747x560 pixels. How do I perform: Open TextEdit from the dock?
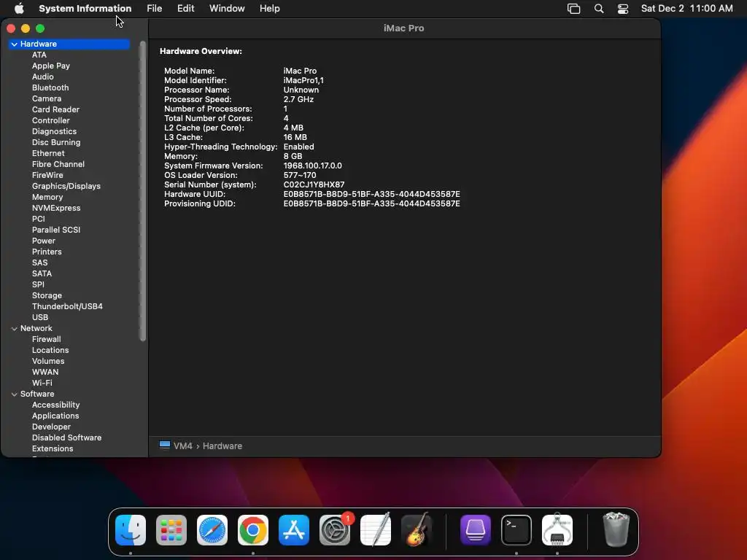coord(376,530)
